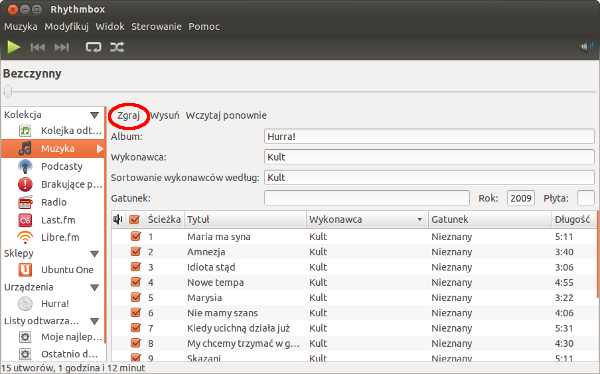The image size is (600, 374).
Task: Open the Podcasty source icon
Action: coord(25,167)
